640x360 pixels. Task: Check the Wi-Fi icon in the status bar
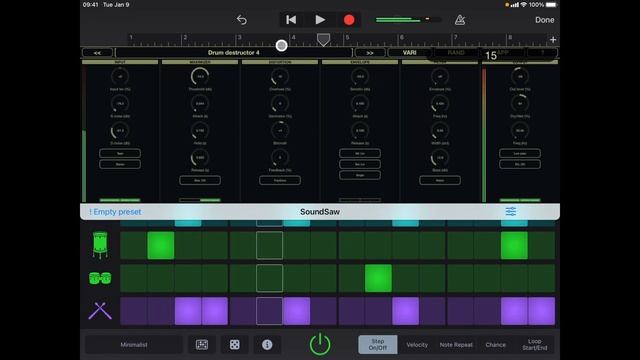tap(524, 5)
